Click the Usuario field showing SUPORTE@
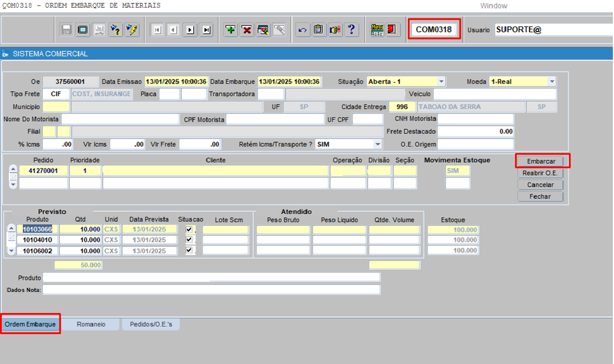The image size is (614, 364). point(554,30)
